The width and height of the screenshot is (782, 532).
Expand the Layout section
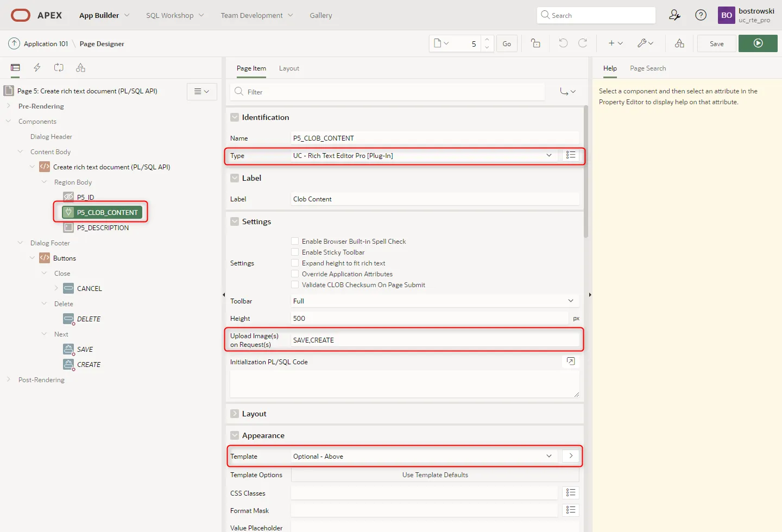tap(235, 414)
